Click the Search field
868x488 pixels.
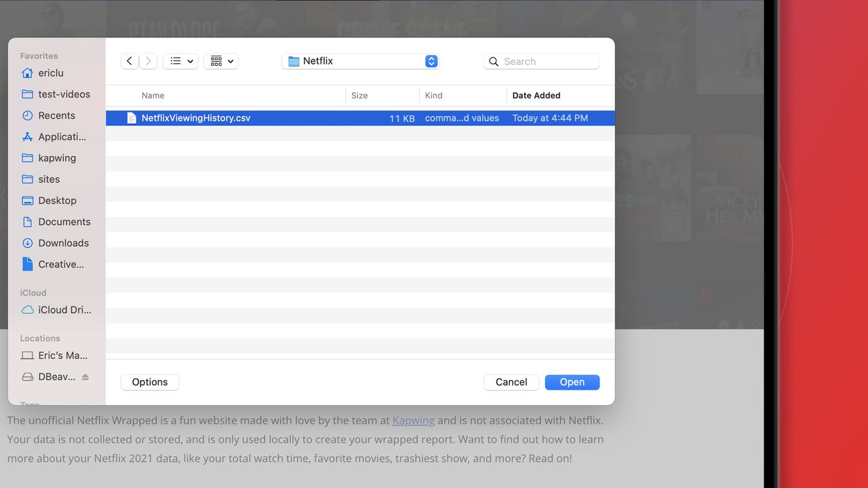coord(541,61)
